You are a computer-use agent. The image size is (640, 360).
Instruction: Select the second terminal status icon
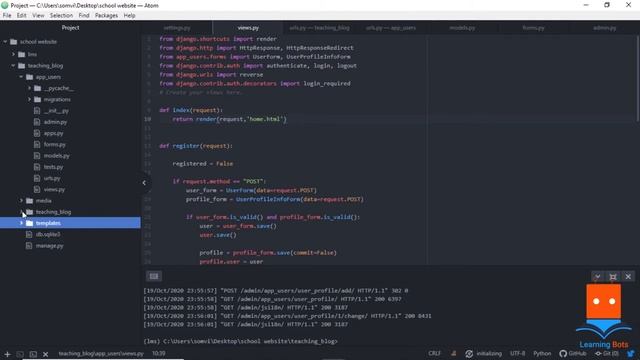click(33, 354)
